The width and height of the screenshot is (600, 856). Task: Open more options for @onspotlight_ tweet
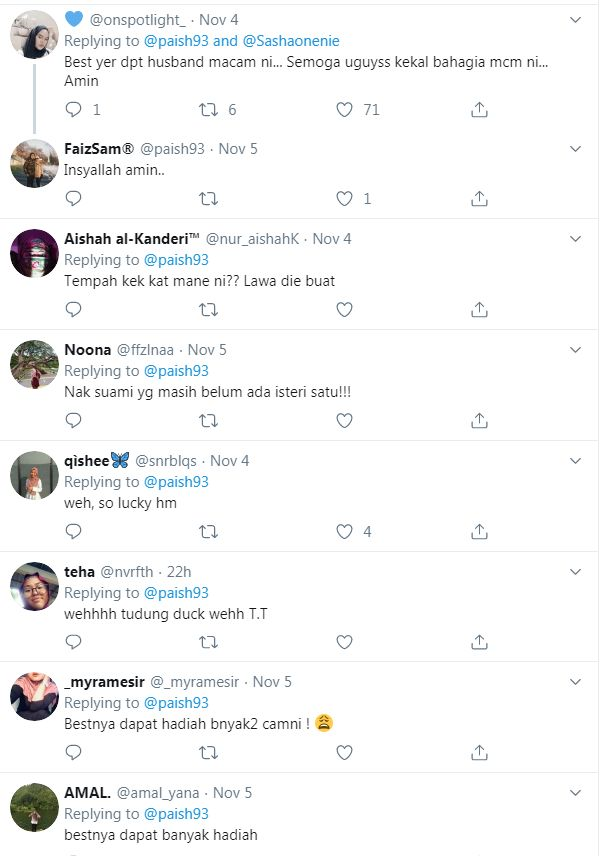click(575, 20)
